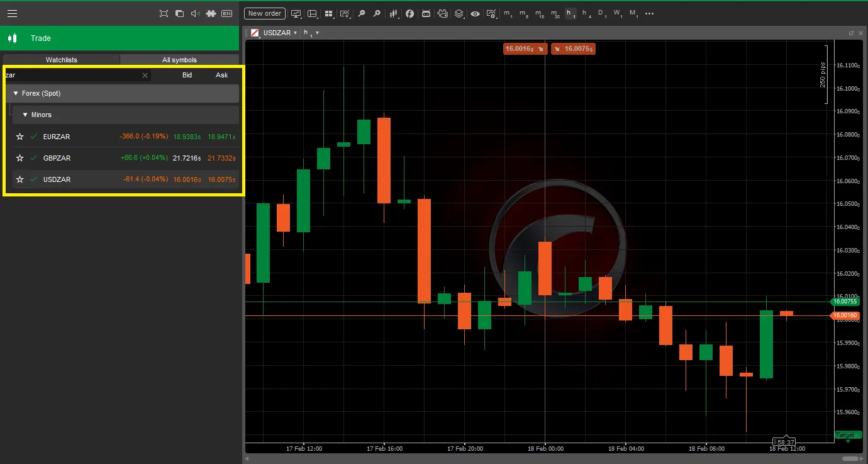
Task: Toggle the crosshair eye icon
Action: pyautogui.click(x=476, y=13)
